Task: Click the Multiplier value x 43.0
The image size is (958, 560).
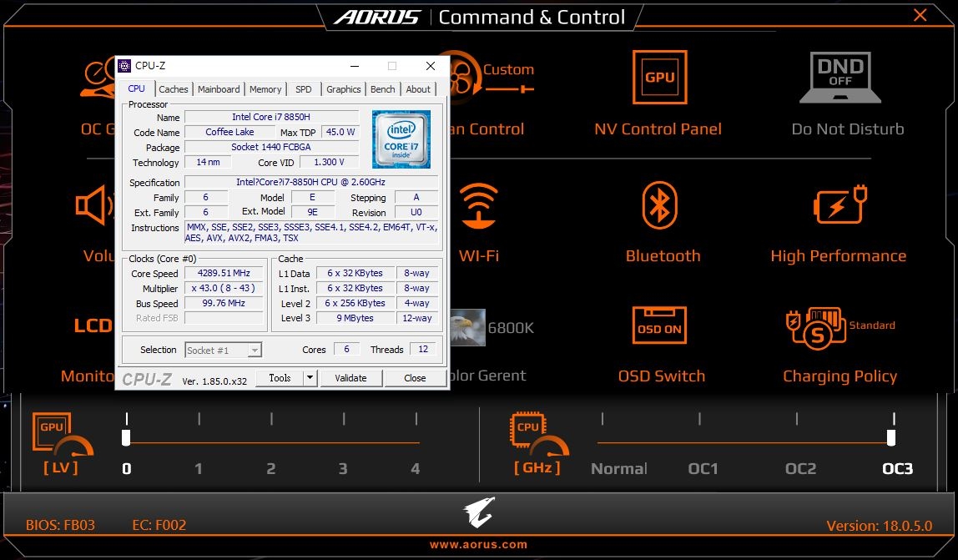Action: [x=224, y=288]
